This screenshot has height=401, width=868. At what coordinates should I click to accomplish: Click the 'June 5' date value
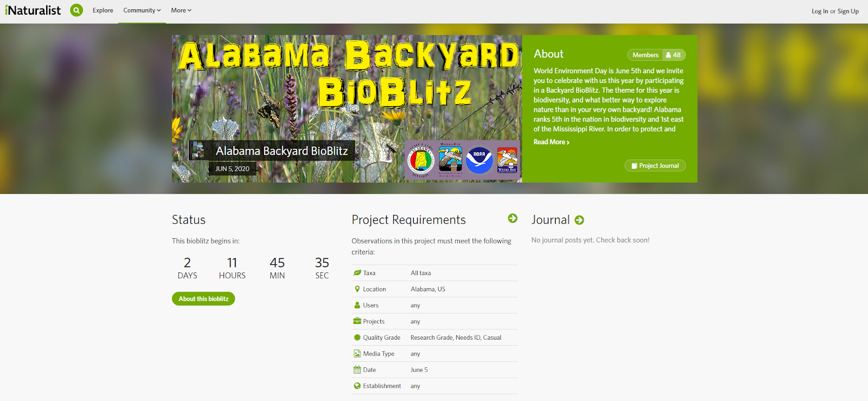click(x=419, y=370)
